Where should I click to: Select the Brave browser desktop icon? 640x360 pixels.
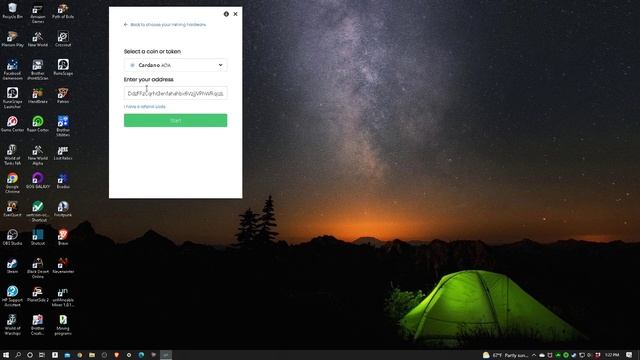point(63,237)
